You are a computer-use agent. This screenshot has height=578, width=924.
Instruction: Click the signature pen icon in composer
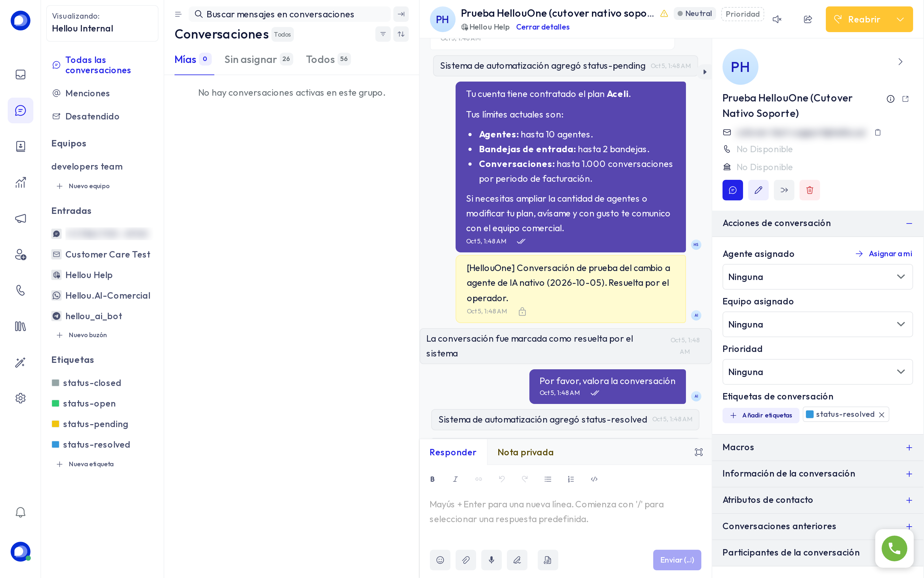(x=517, y=560)
